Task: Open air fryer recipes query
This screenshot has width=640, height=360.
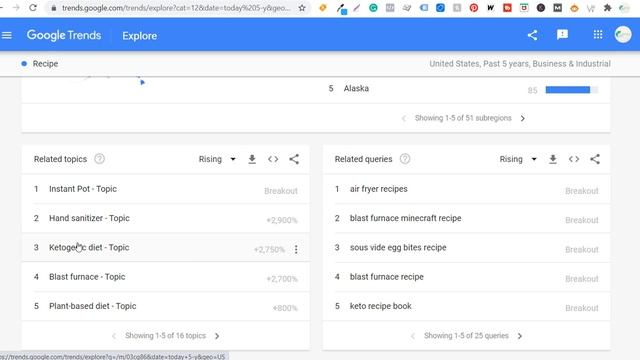Action: (x=378, y=189)
